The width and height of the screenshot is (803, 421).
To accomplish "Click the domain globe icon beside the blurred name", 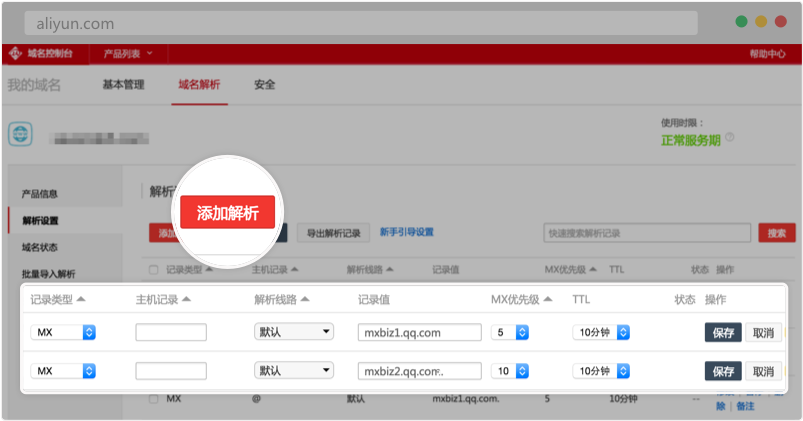I will pyautogui.click(x=22, y=134).
